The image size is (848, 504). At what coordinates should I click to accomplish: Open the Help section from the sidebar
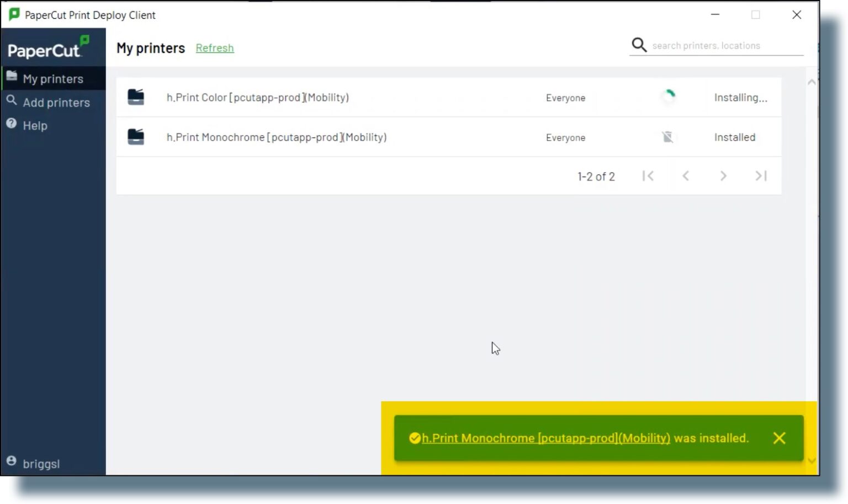coord(35,125)
